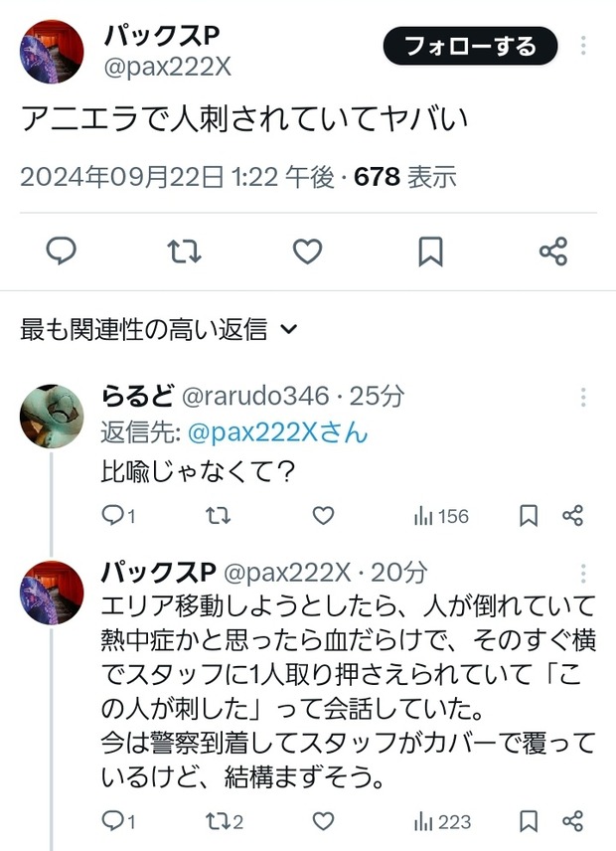Share the main post

pos(553,252)
